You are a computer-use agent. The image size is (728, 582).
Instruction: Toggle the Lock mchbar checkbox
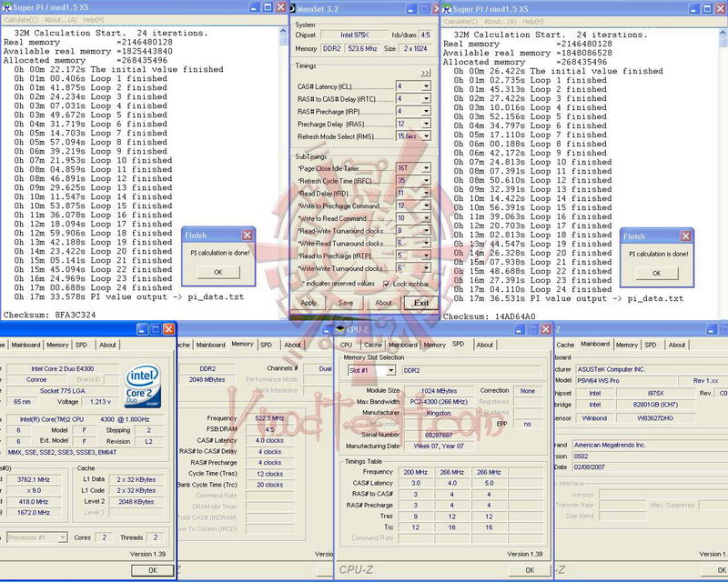[386, 284]
